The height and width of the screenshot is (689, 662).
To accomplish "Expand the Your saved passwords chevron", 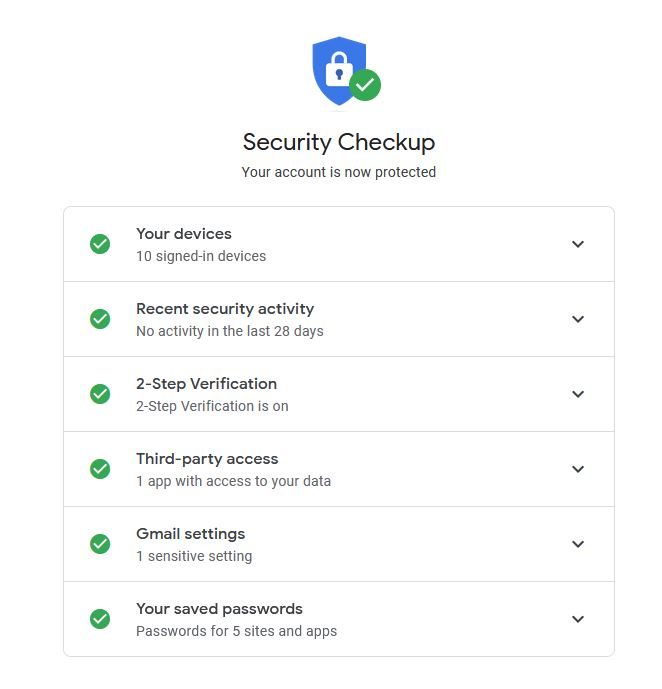I will [x=578, y=619].
